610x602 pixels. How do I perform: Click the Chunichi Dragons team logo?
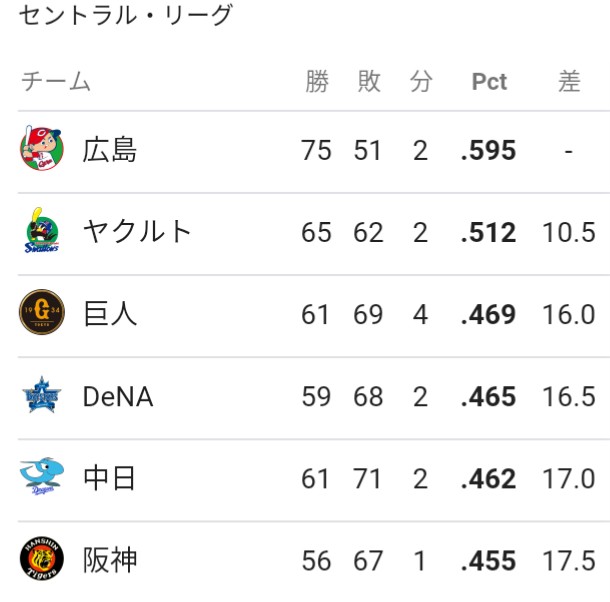click(42, 476)
